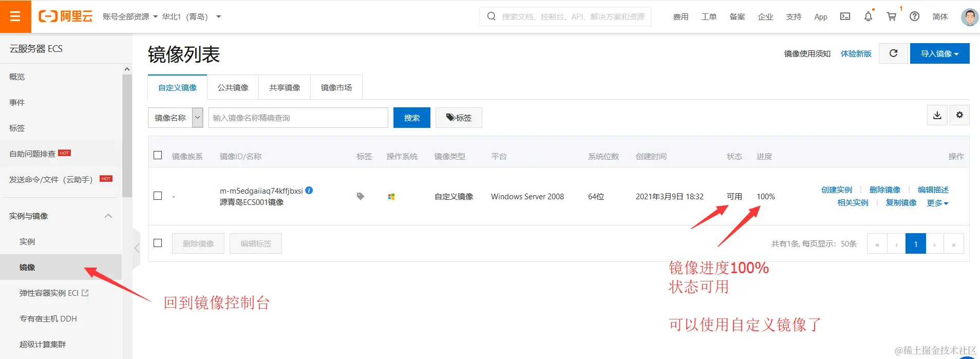
Task: Toggle the bottom batch-select checkbox
Action: click(158, 243)
